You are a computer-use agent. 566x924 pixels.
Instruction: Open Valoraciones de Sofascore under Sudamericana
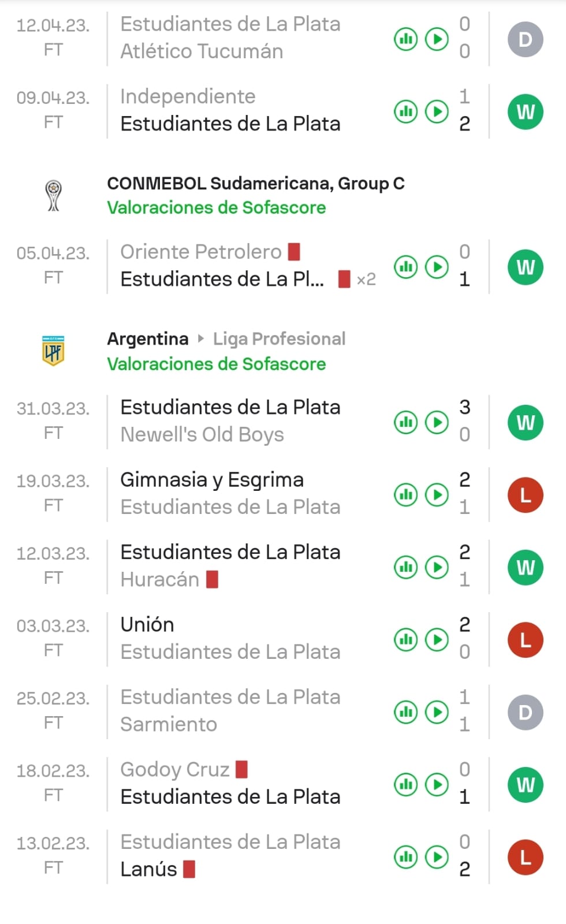point(217,208)
